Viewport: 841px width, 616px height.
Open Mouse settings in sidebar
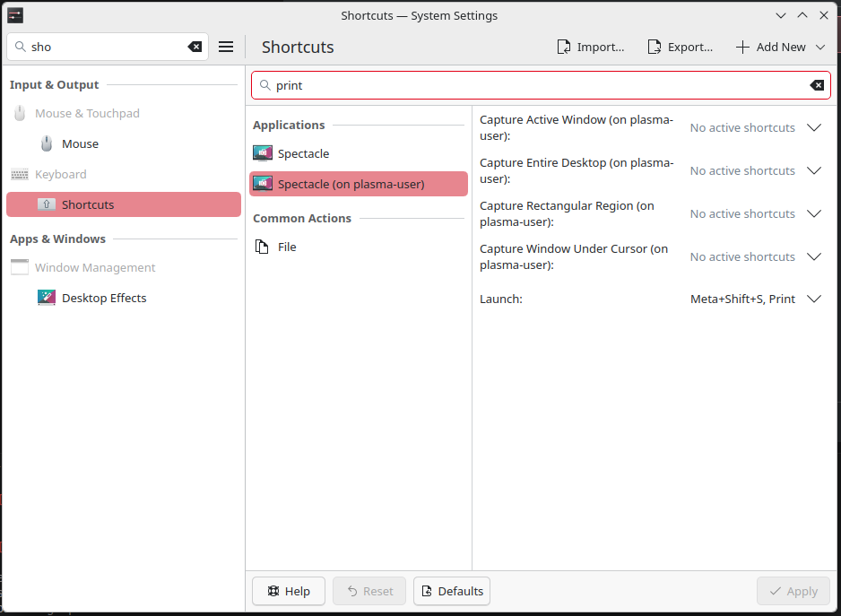[x=80, y=143]
